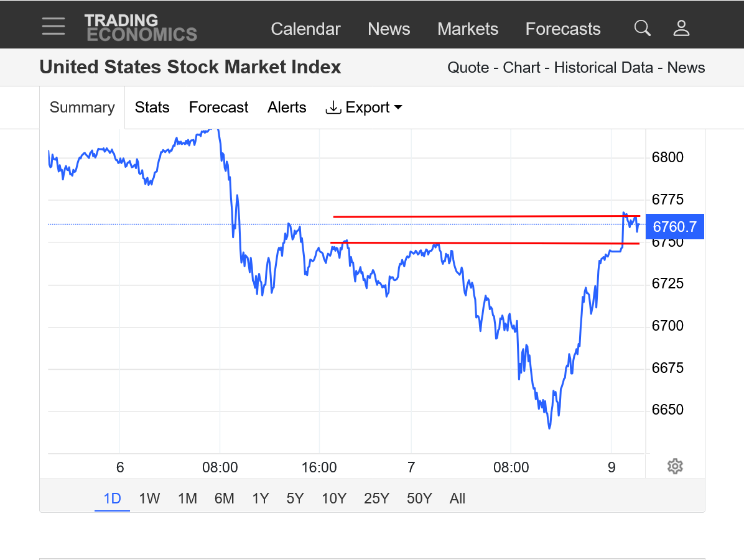Click the Trading Economics logo
This screenshot has height=560, width=744.
click(x=141, y=28)
